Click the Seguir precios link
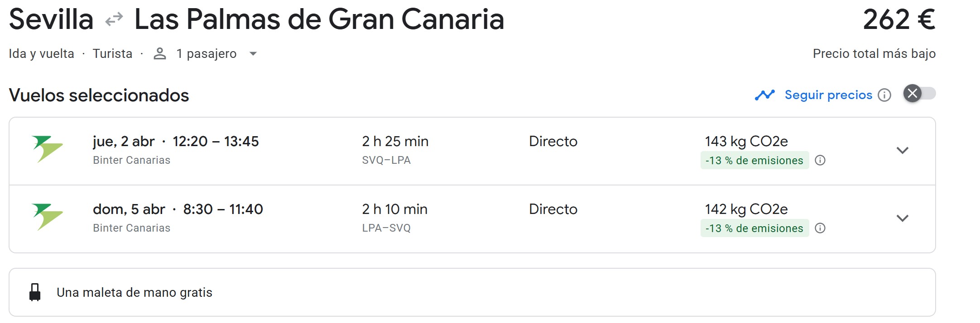Screen dimensions: 980x323 [x=828, y=95]
